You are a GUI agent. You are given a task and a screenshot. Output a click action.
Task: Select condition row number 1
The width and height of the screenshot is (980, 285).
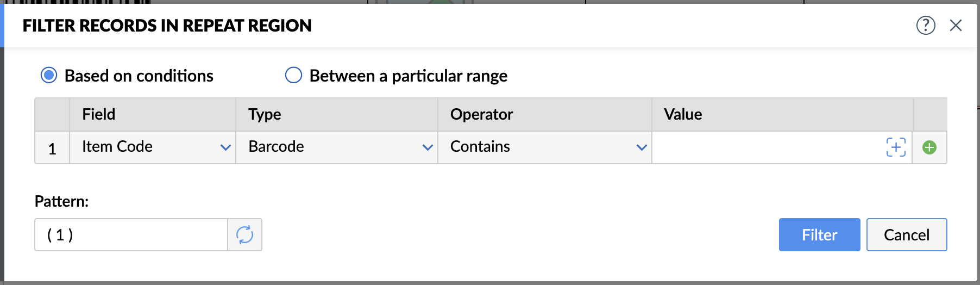(52, 148)
